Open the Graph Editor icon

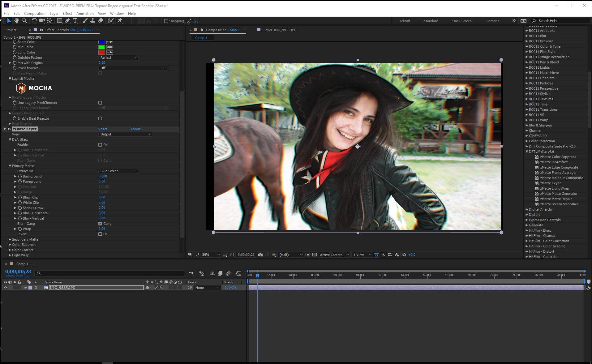(x=239, y=273)
